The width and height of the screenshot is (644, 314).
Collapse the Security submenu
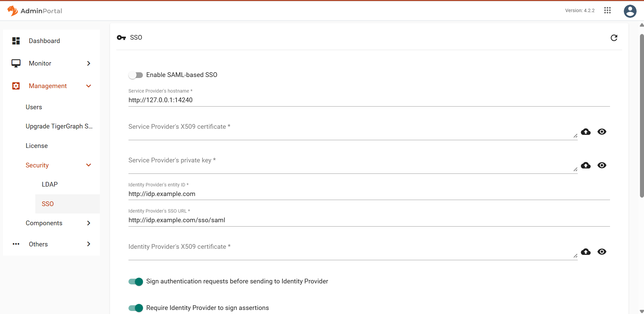point(89,165)
